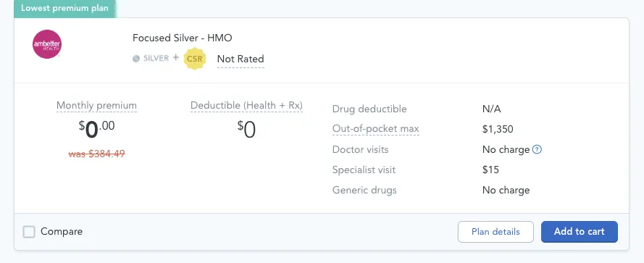Click the $1,350 out-of-pocket max value
This screenshot has height=263, width=644.
click(x=498, y=130)
